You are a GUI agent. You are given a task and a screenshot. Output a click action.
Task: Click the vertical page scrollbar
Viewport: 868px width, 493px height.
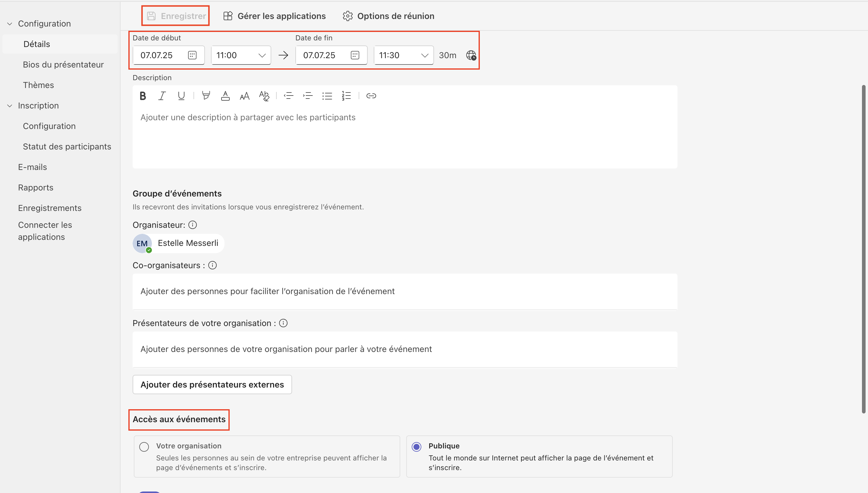pos(863,249)
